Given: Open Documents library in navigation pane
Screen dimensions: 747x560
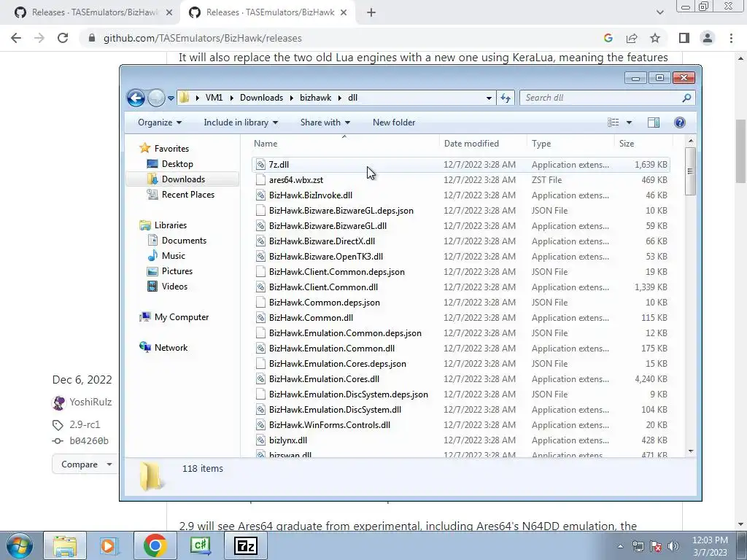Looking at the screenshot, I should click(x=177, y=241).
